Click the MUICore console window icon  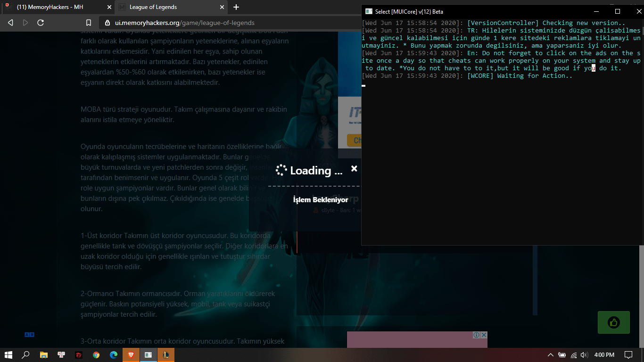369,11
